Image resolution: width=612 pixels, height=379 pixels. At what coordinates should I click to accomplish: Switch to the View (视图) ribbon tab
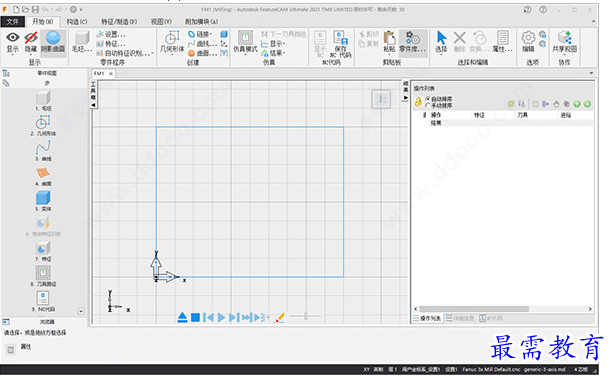161,21
